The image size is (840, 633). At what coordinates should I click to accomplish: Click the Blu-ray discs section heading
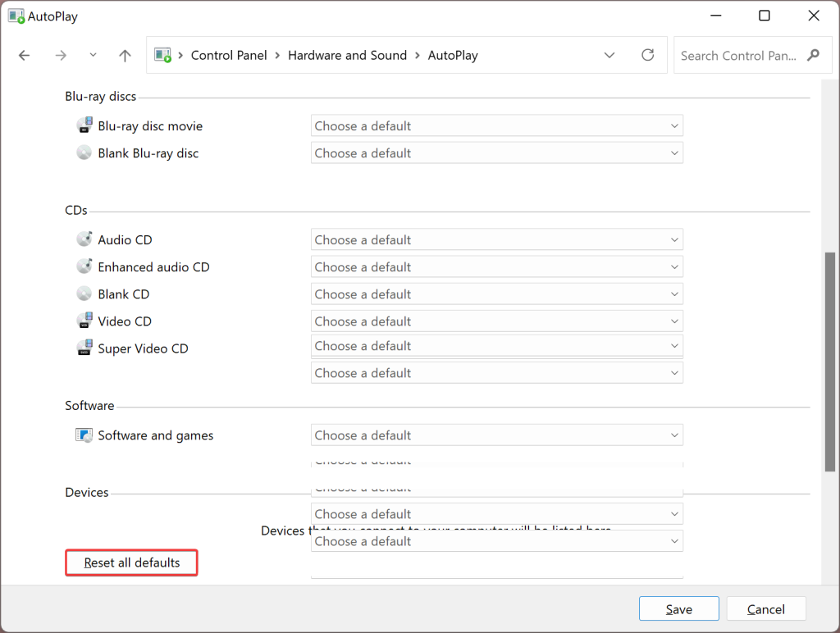(x=100, y=97)
